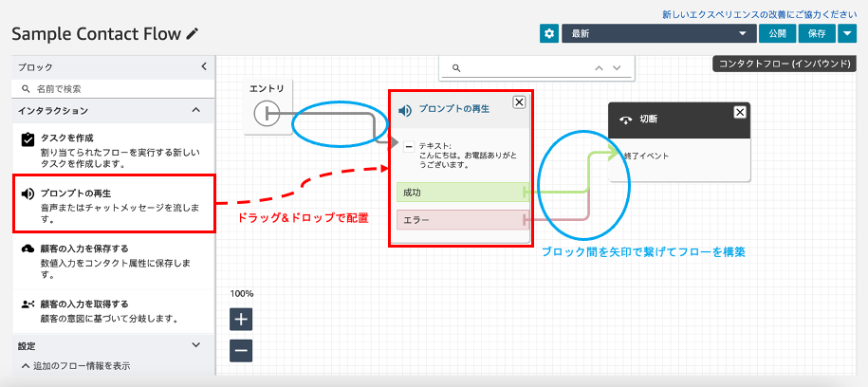Close the プロンプトの再生 block on canvas

point(519,101)
